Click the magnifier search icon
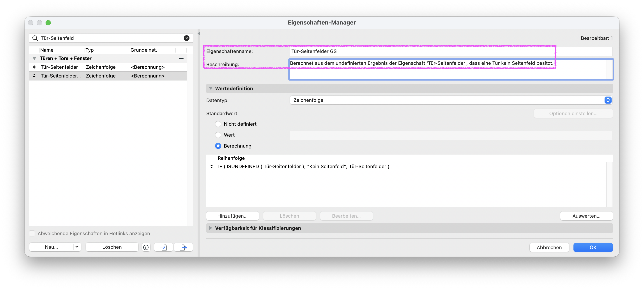The height and width of the screenshot is (289, 644). [35, 38]
